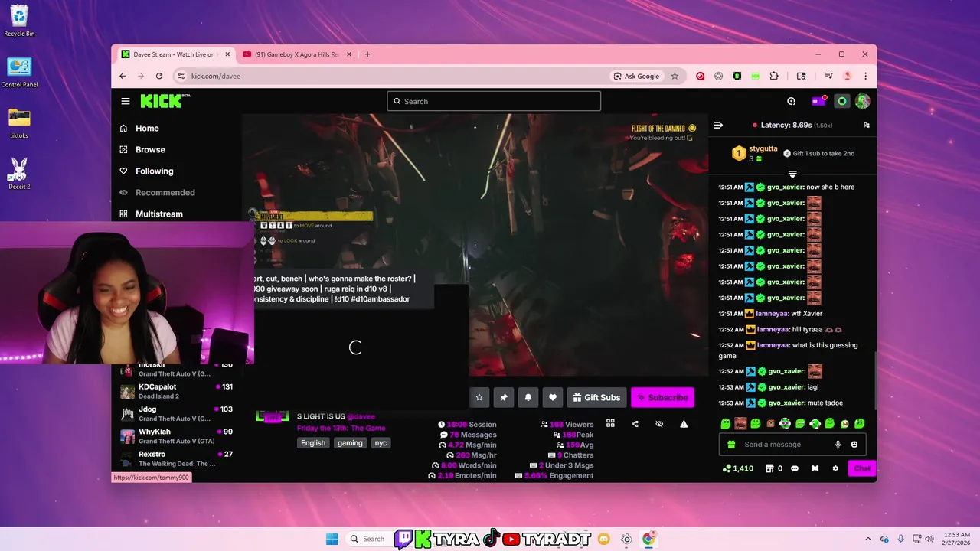
Task: Reload the page
Action: pos(159,76)
